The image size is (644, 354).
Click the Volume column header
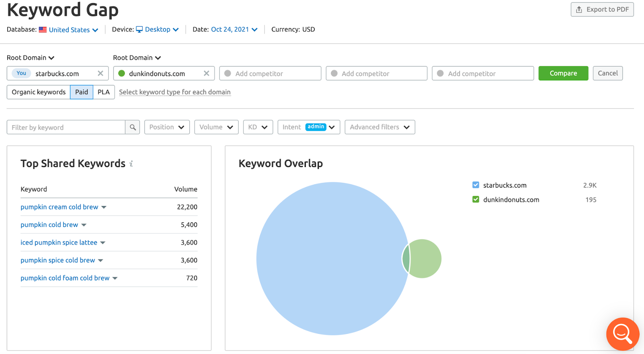(x=186, y=189)
